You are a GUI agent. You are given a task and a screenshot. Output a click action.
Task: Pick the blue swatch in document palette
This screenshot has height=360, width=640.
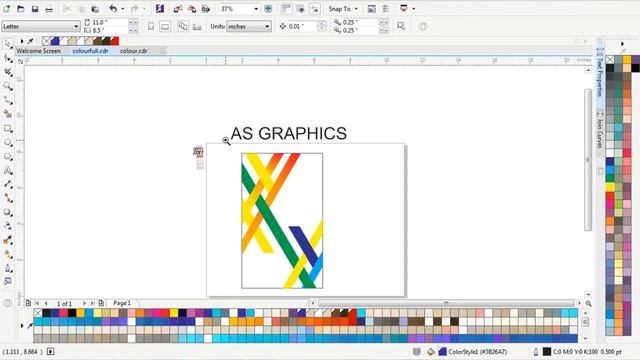pos(55,41)
